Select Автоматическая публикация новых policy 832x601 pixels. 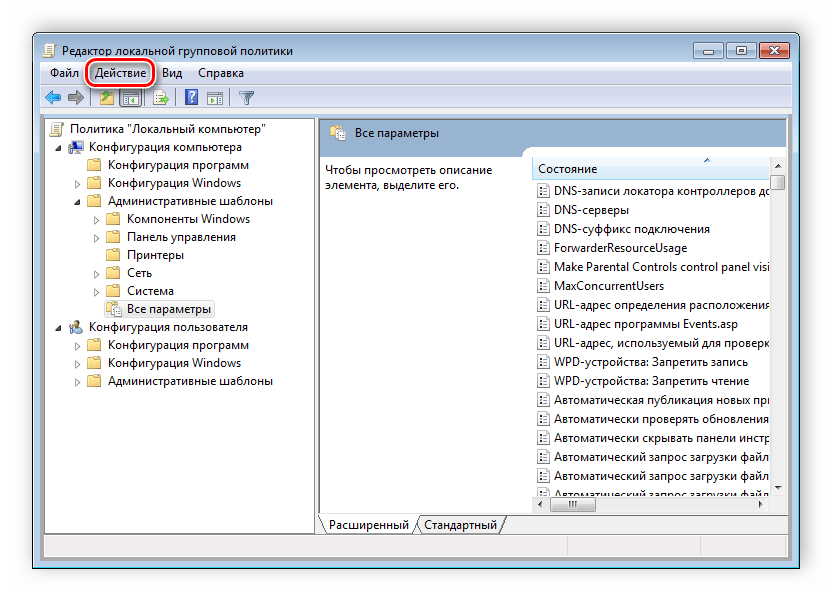click(661, 400)
